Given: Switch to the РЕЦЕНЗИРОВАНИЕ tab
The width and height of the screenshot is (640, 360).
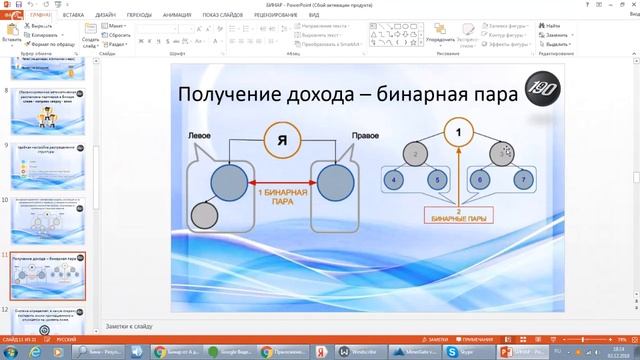Looking at the screenshot, I should pos(276,15).
